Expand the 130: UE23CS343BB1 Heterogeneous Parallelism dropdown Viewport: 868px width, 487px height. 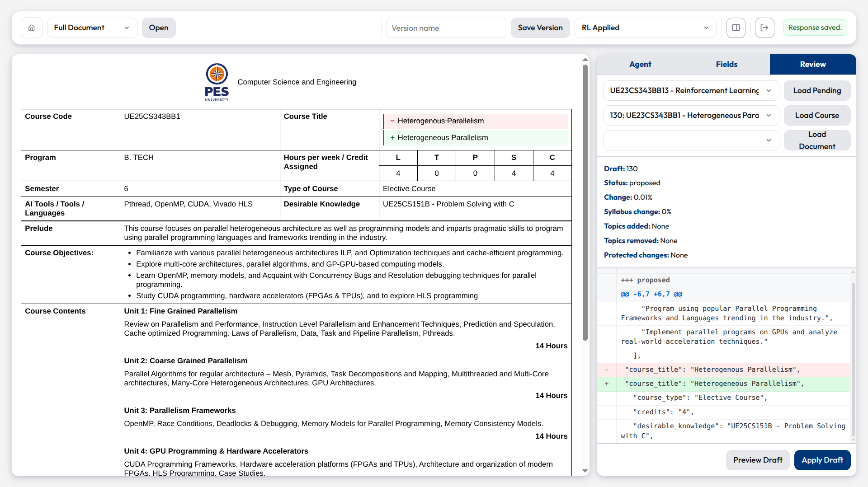(691, 116)
